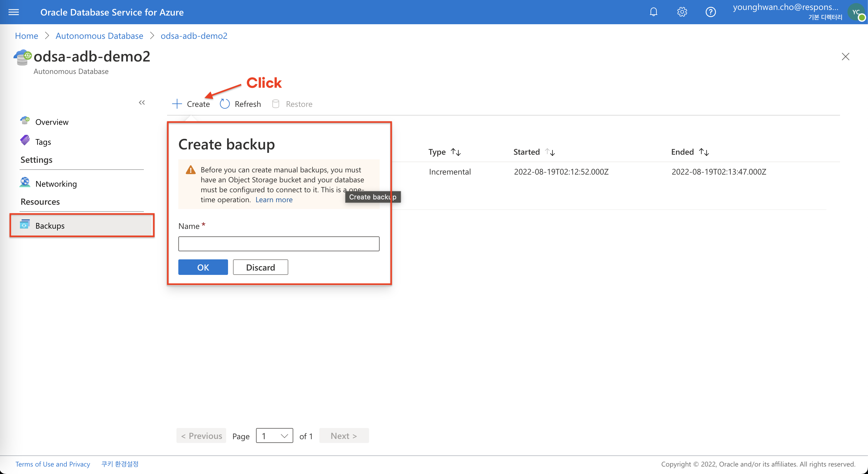
Task: Click the purple Tags icon
Action: tap(25, 140)
